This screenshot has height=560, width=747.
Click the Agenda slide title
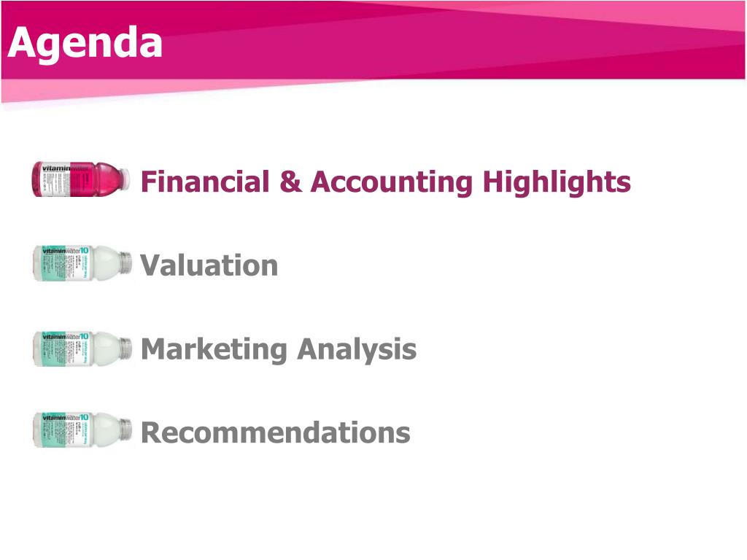pos(85,44)
